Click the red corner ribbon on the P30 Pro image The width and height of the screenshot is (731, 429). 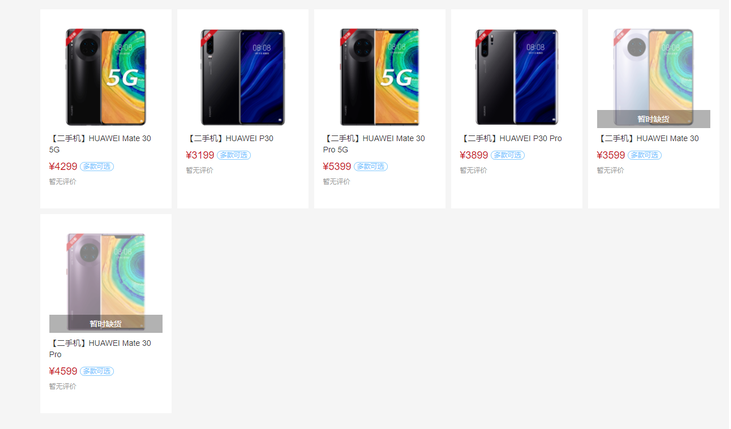(x=483, y=37)
